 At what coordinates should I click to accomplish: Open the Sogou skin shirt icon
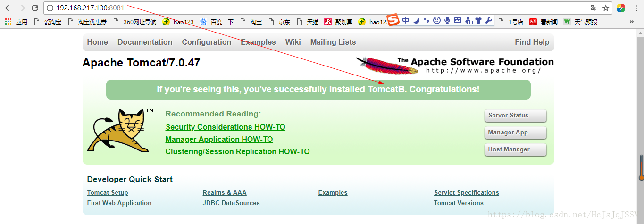(x=478, y=20)
